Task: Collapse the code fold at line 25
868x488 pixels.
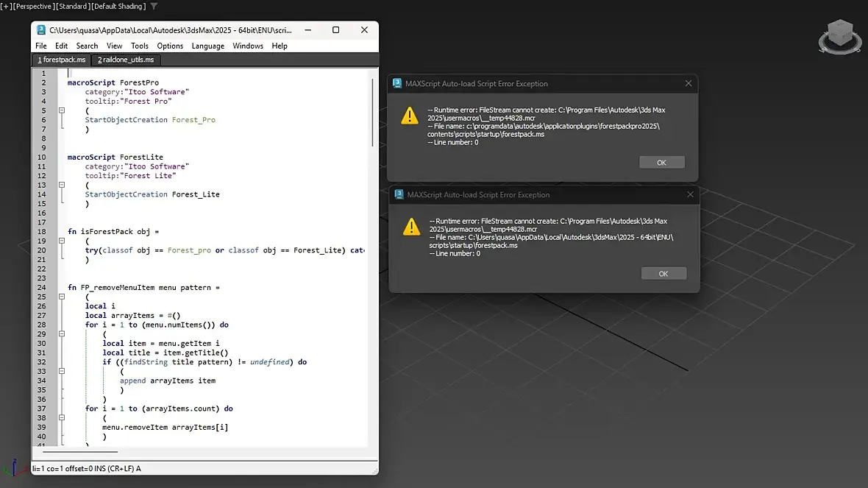Action: pyautogui.click(x=62, y=297)
